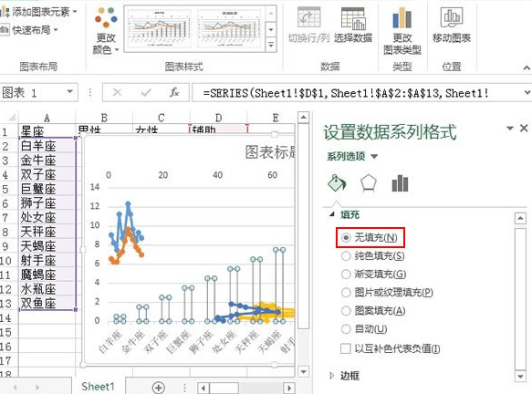Open the Effects pentagon tab
This screenshot has height=394, width=532.
[368, 183]
